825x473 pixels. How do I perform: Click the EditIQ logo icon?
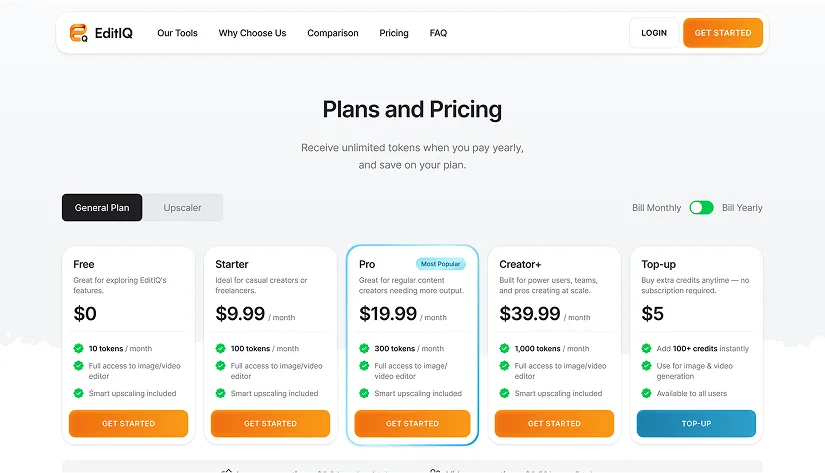pos(79,33)
